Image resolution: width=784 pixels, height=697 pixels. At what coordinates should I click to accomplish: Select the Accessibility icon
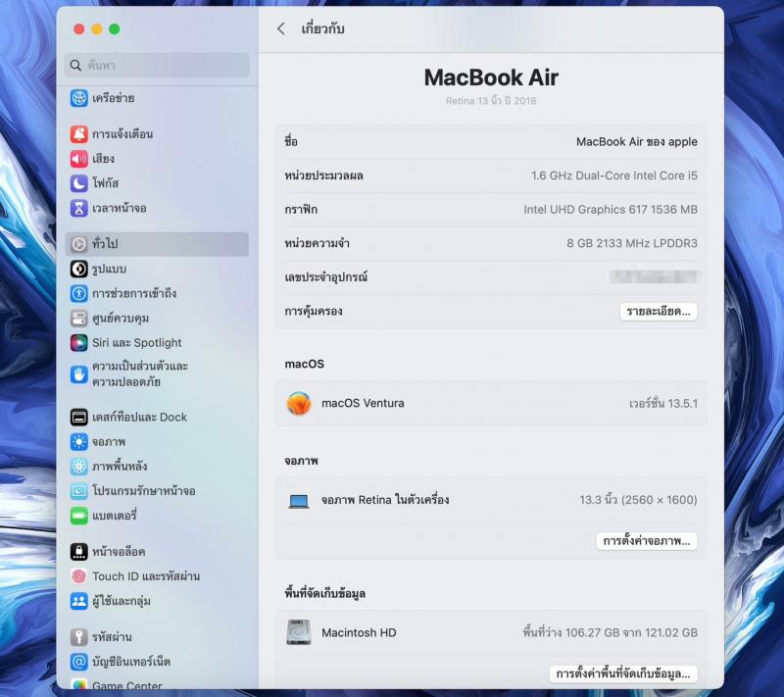[x=79, y=293]
